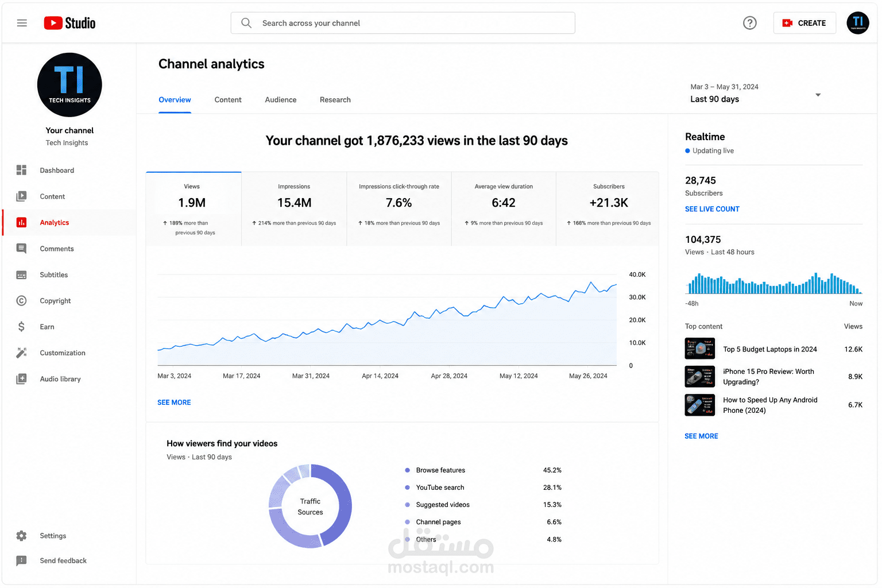This screenshot has height=588, width=882.
Task: Click the 28,745 subscribers count
Action: click(701, 180)
